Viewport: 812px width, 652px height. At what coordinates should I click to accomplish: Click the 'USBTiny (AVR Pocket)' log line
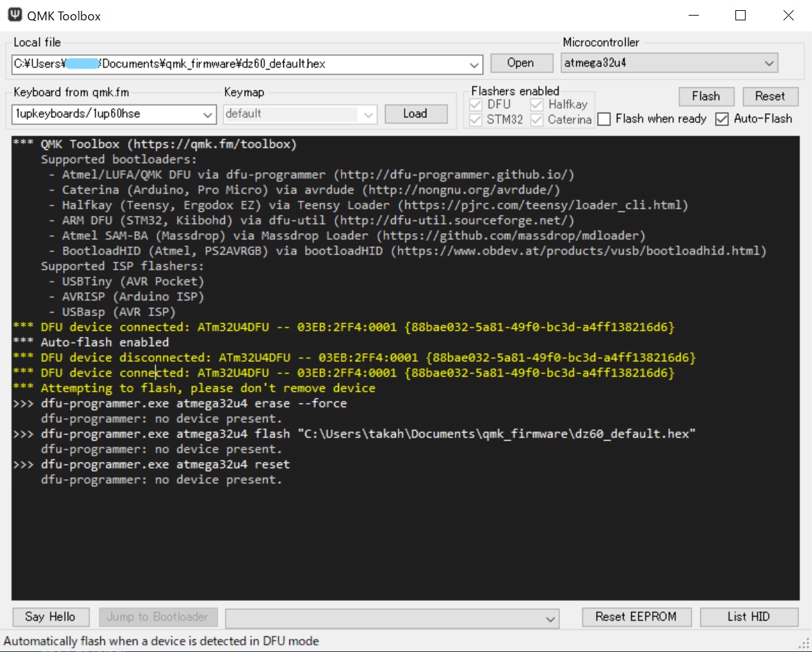pos(126,282)
